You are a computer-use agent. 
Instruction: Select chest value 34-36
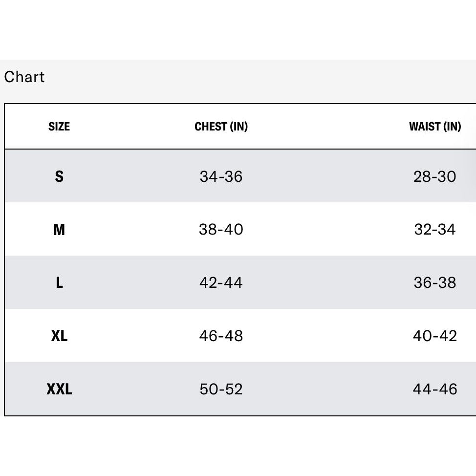(221, 177)
